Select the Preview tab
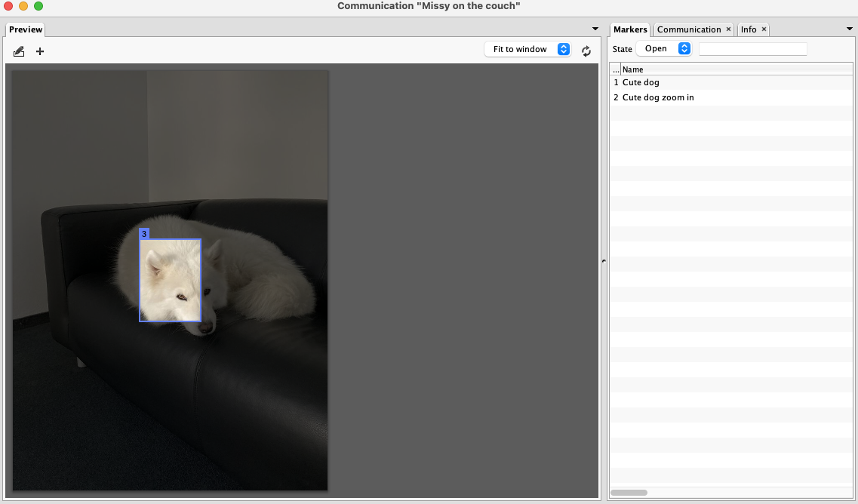858x504 pixels. click(26, 29)
